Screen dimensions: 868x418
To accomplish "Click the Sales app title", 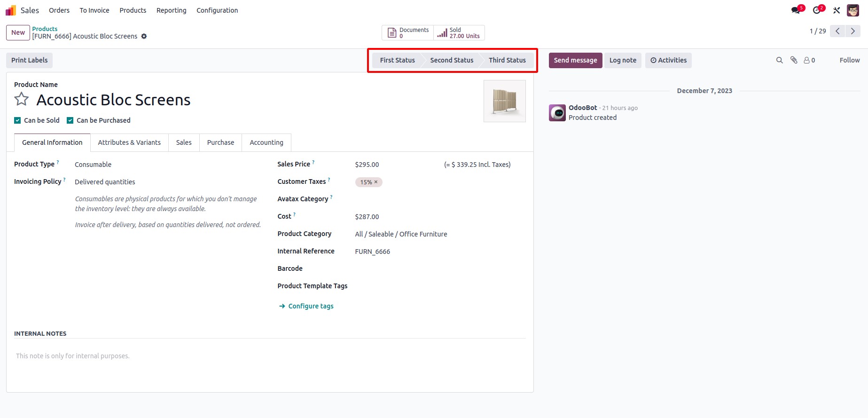I will point(30,10).
